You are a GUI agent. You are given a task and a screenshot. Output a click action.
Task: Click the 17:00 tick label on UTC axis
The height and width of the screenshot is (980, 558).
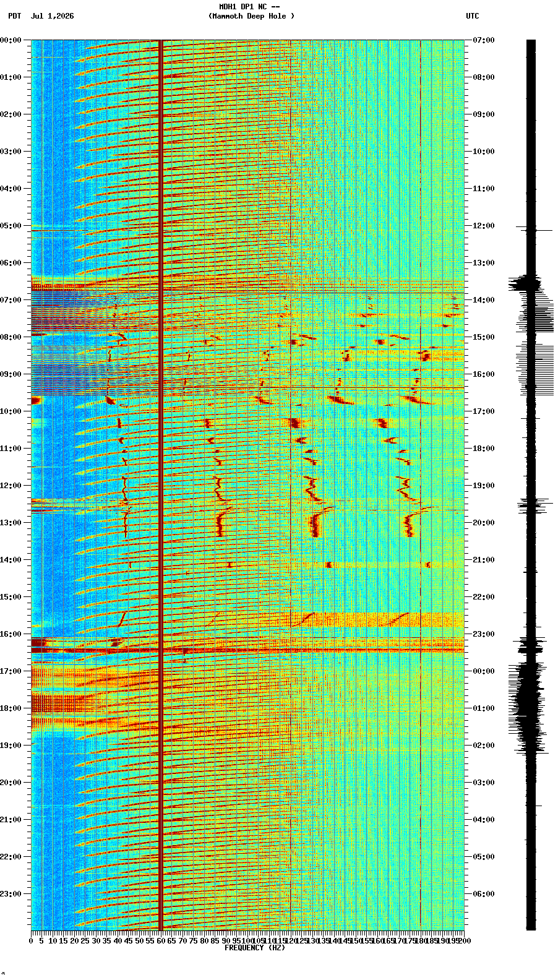484,411
